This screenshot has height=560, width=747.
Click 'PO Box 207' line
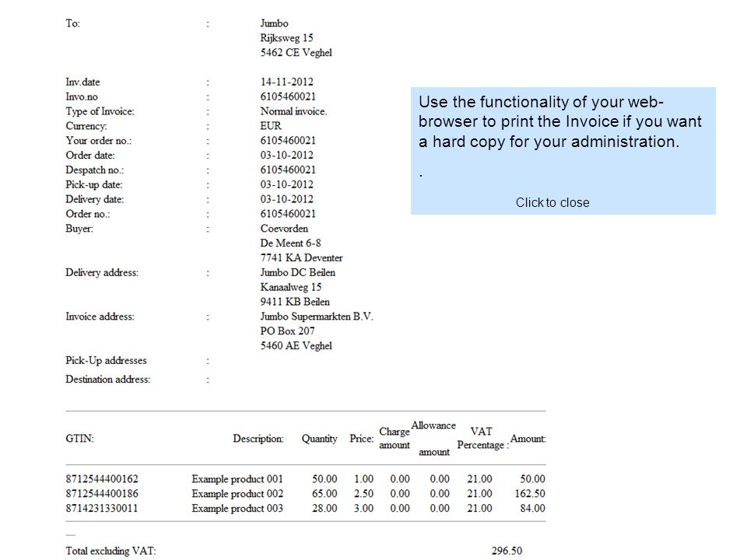[x=287, y=331]
